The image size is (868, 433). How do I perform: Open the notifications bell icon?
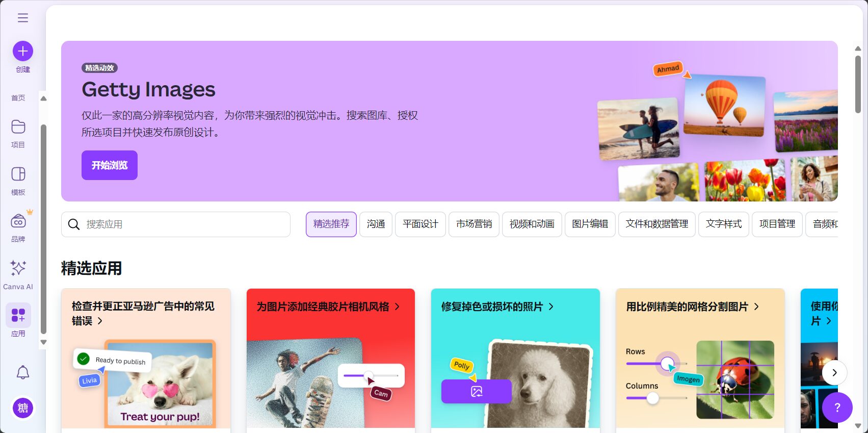click(x=23, y=372)
